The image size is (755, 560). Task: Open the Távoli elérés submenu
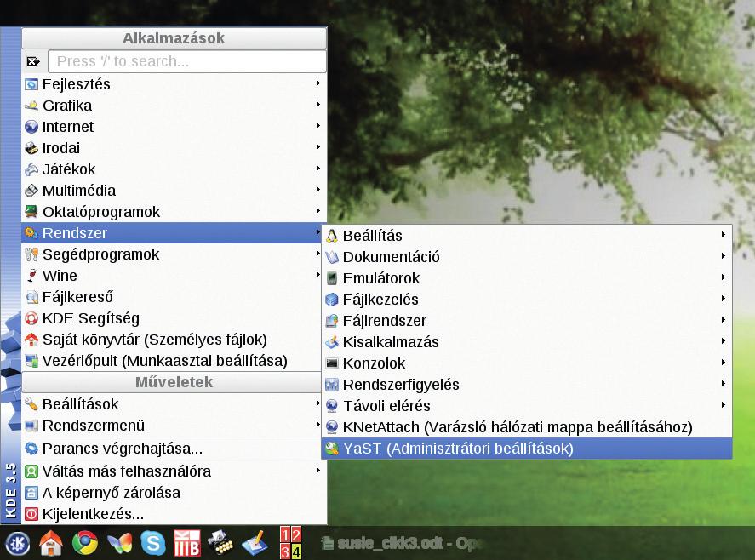coord(527,405)
